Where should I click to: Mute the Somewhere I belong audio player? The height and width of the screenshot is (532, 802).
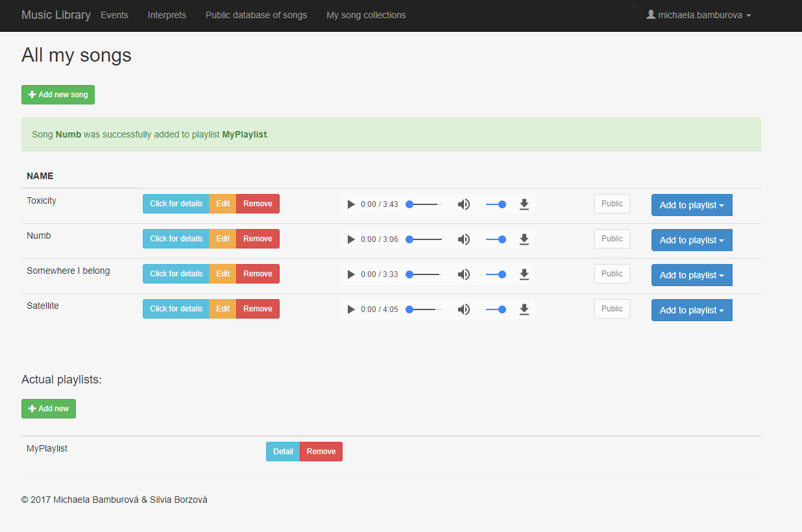pyautogui.click(x=464, y=274)
